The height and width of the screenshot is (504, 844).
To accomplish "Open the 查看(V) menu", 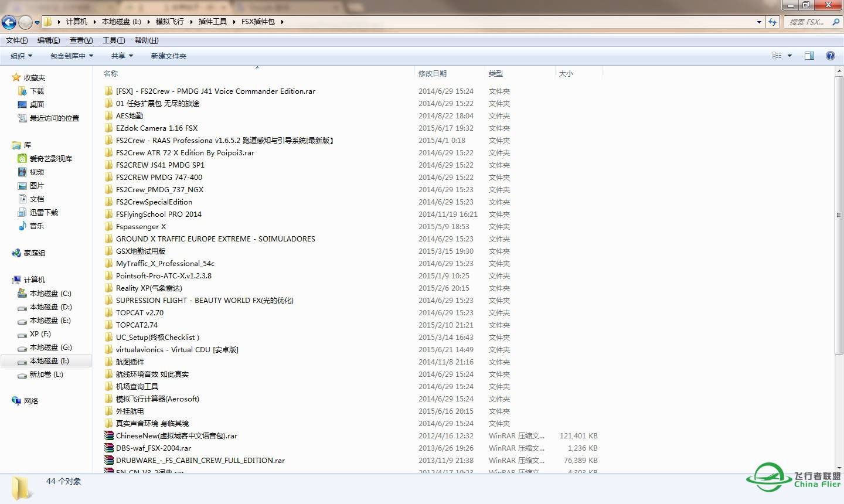I will click(x=81, y=40).
